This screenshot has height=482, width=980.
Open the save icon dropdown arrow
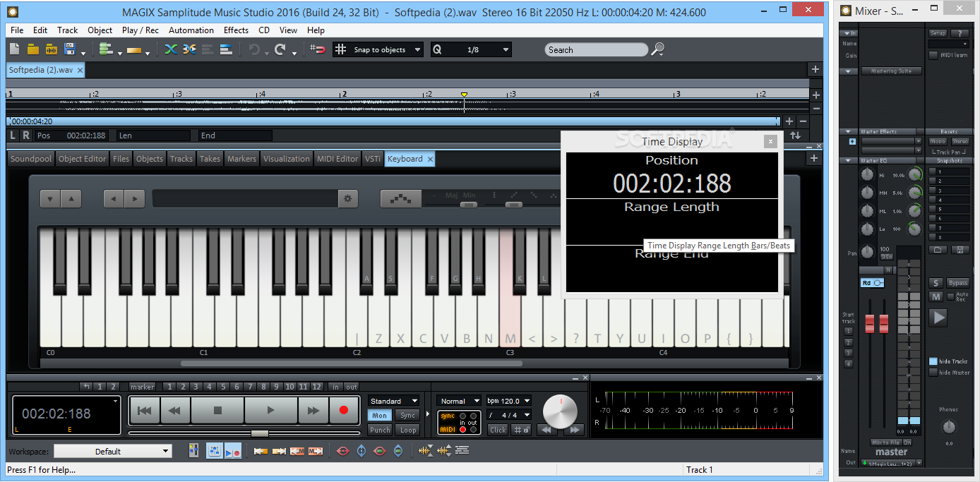(83, 53)
